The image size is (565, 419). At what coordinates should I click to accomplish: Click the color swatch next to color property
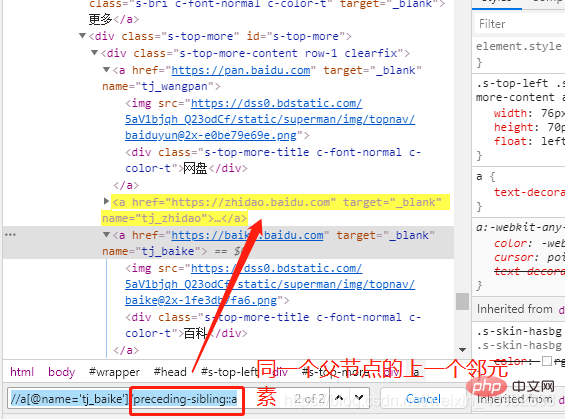pos(547,361)
